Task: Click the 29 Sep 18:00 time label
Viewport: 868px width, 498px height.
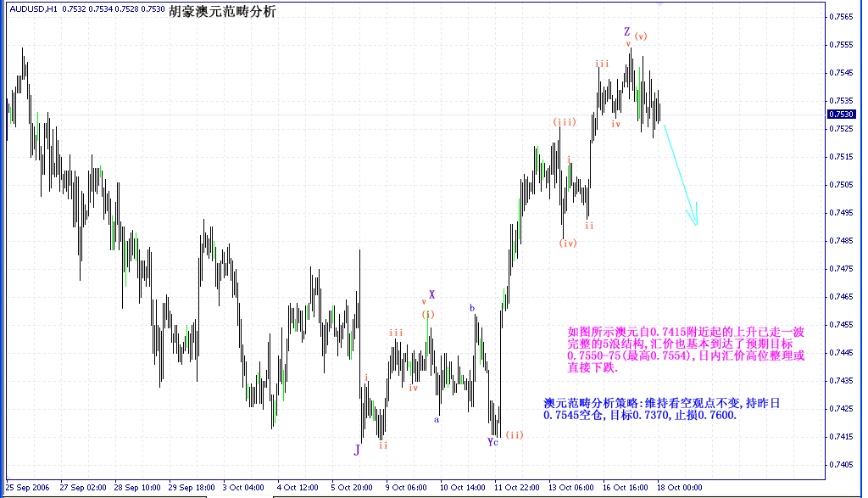Action: tap(192, 488)
